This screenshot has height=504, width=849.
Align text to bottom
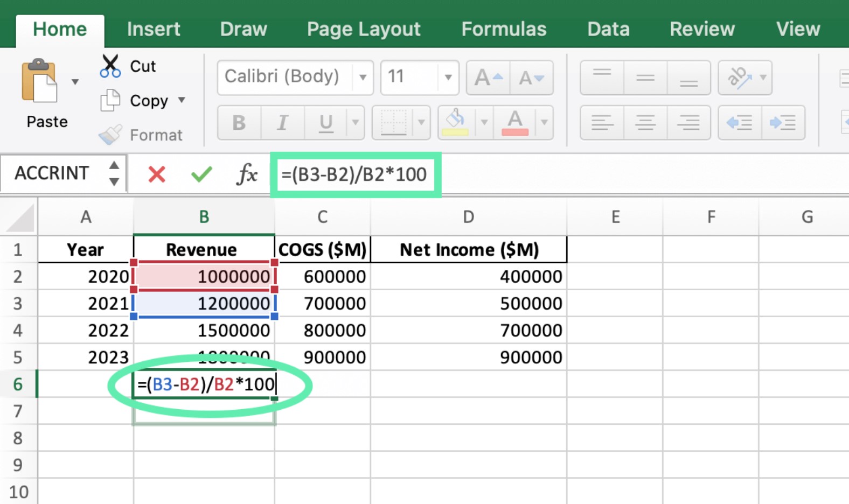coord(688,78)
